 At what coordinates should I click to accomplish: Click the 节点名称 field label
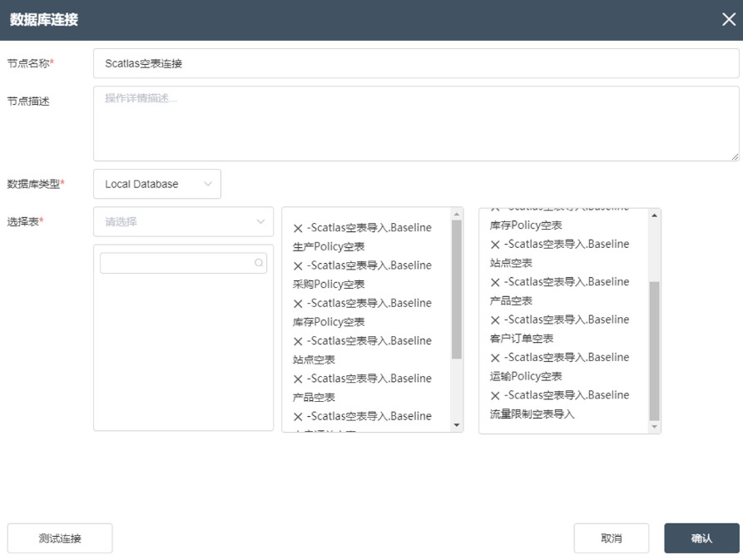[30, 63]
